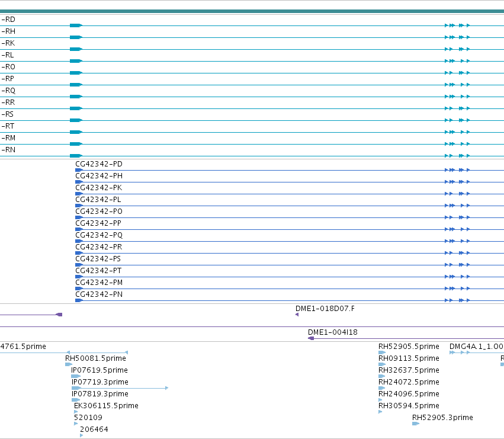Select the RH30594.5prime EST
Image resolution: width=504 pixels, height=439 pixels.
pos(409,406)
